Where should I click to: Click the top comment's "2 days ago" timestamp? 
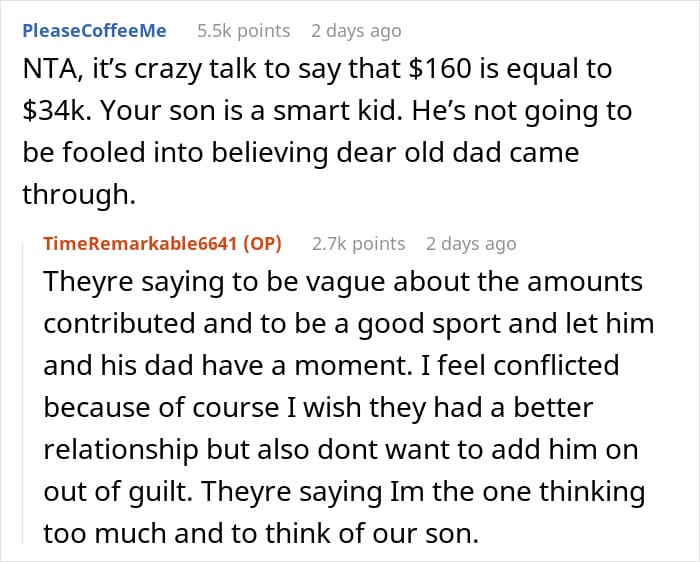coord(356,30)
